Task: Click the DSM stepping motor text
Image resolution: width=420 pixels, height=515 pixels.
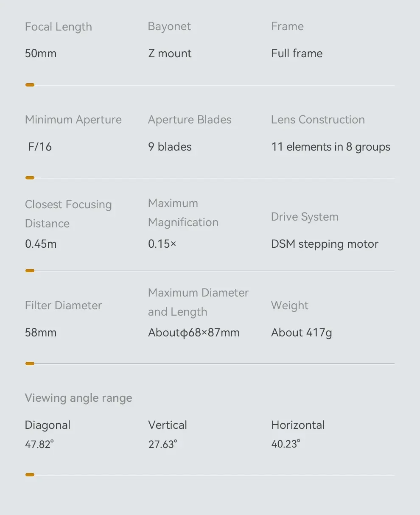Action: coord(325,244)
